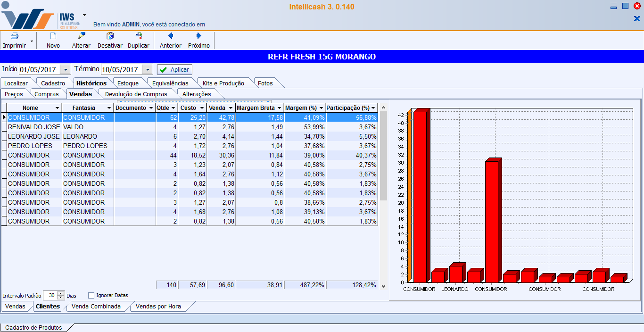
Task: Open the Documento column filter dropdown
Action: (151, 108)
